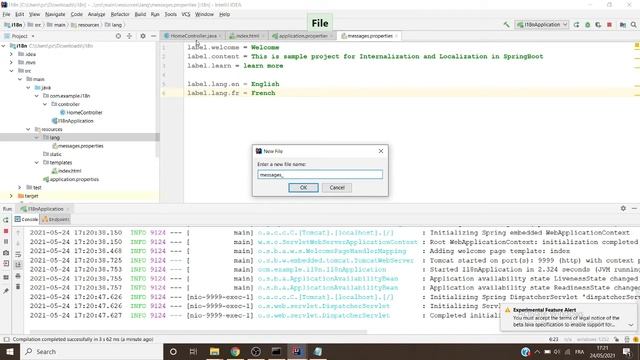The width and height of the screenshot is (640, 360).
Task: Pin tab icon in the Run panel
Action: coord(6,291)
